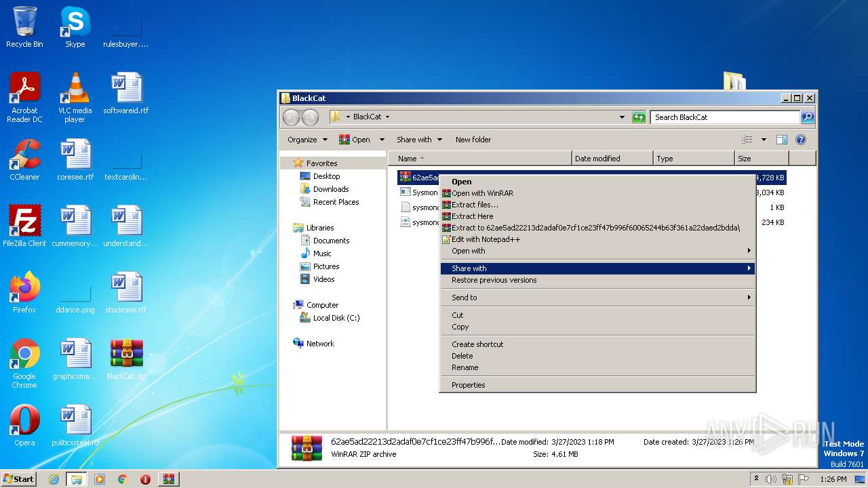The width and height of the screenshot is (868, 488).
Task: Click in the Search BlackCat field
Action: click(725, 117)
